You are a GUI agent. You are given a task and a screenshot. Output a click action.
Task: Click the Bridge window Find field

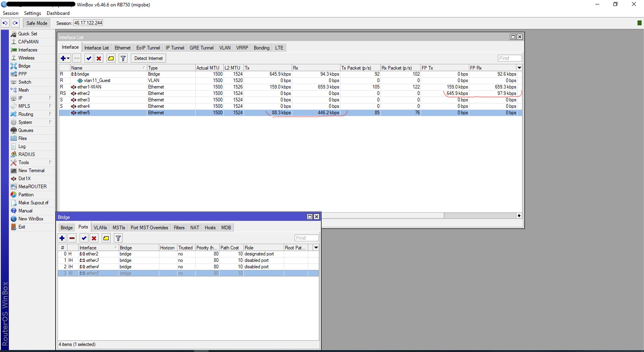[x=306, y=238]
